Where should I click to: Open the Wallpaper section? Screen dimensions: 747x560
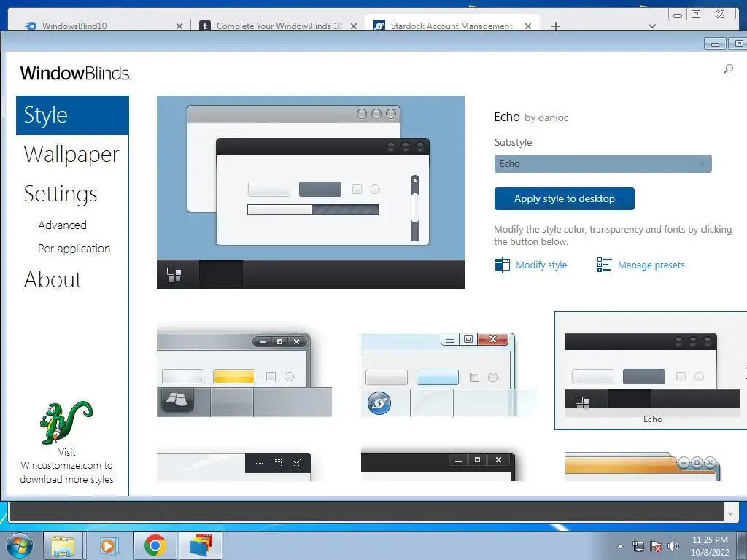pos(71,155)
